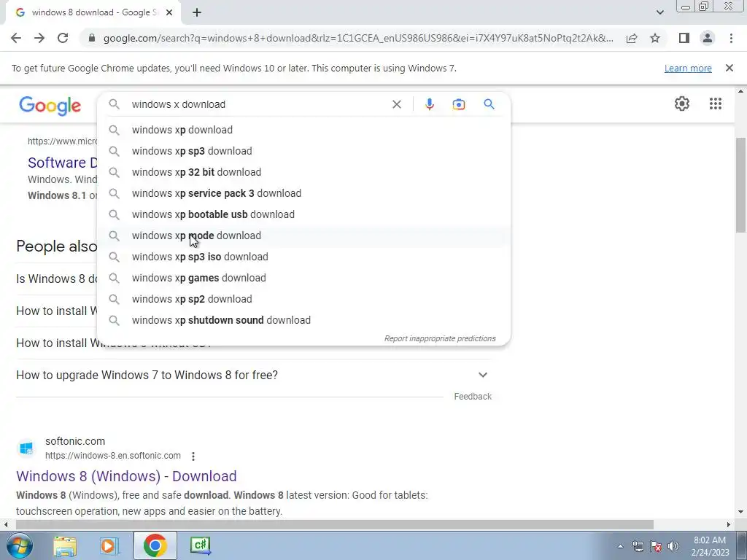This screenshot has width=747, height=560.
Task: Open network status tray icon
Action: [x=638, y=546]
